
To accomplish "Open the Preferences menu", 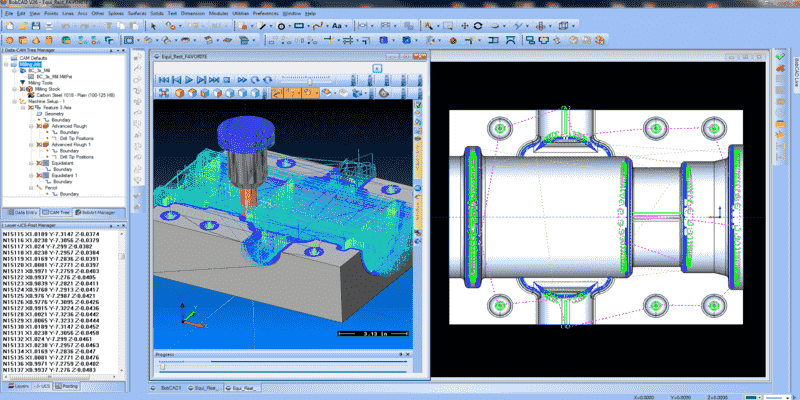I will click(x=266, y=13).
